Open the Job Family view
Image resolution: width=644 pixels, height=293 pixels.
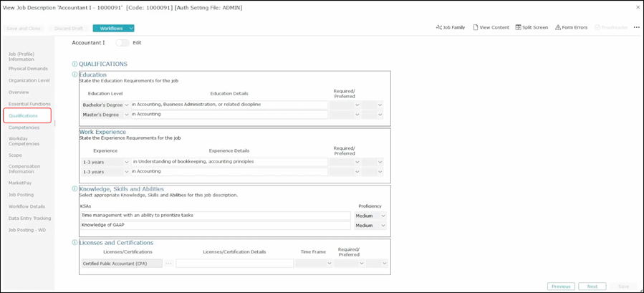tap(450, 27)
